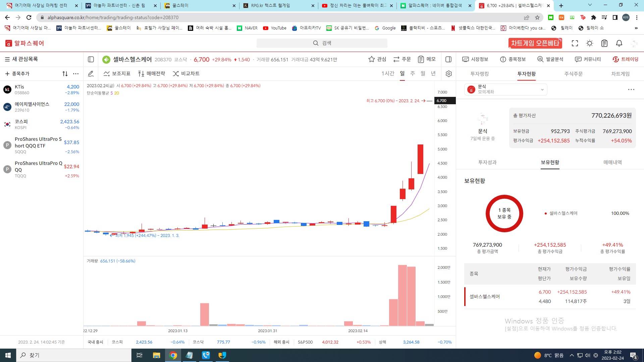
Task: Open the 발굴분석 discovery analysis section
Action: point(550,59)
